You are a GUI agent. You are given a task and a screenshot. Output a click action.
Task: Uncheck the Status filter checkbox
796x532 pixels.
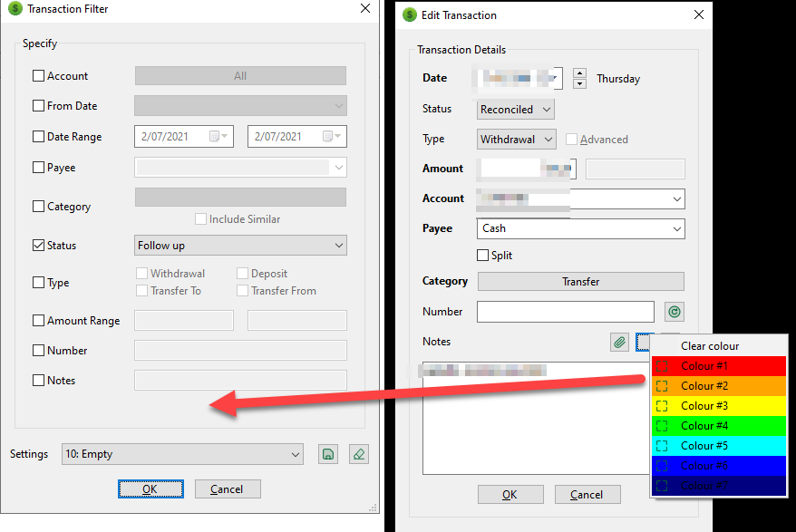(x=38, y=246)
